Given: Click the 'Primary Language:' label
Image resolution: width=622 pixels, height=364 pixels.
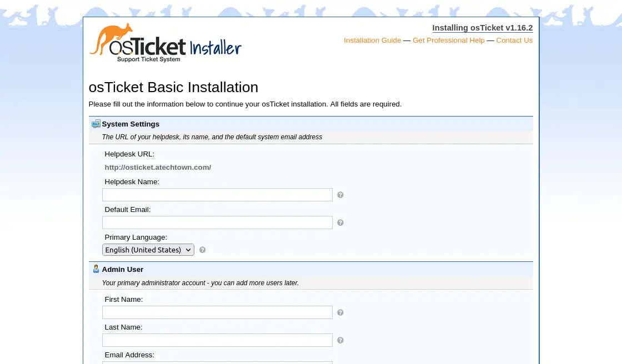Looking at the screenshot, I should 136,237.
